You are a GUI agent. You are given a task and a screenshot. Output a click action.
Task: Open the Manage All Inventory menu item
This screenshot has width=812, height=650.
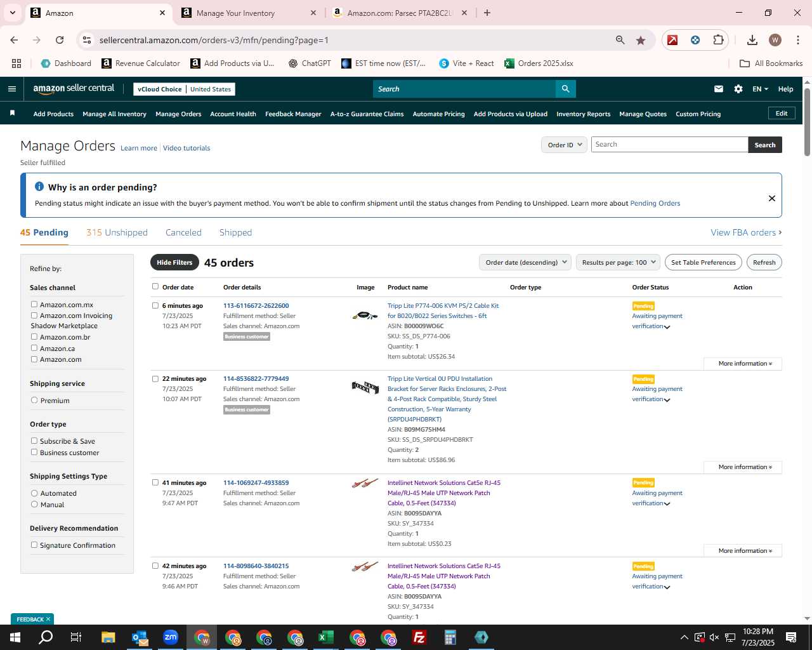tap(114, 114)
